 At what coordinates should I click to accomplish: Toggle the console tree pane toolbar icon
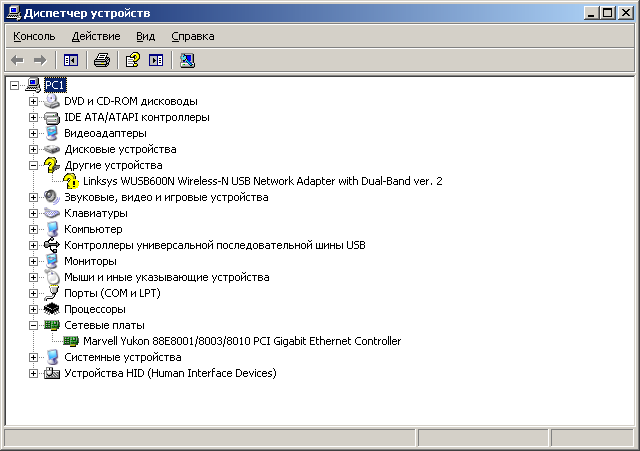coord(71,60)
